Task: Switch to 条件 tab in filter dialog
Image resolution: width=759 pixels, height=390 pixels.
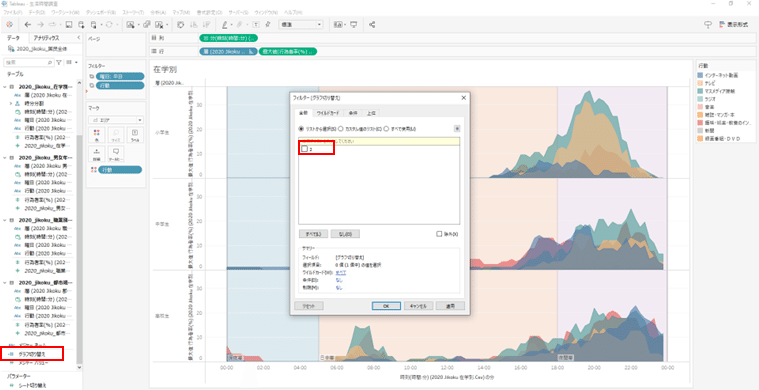Action: tap(353, 113)
